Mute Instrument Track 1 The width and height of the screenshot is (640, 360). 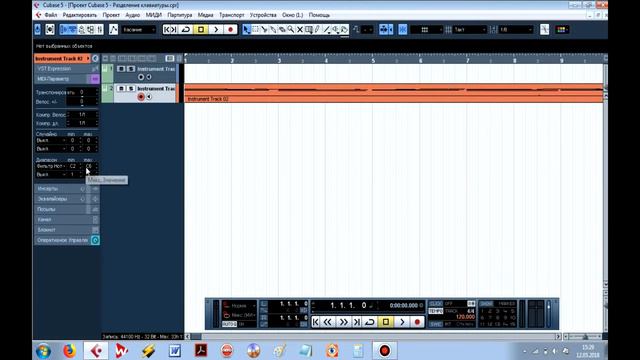121,69
